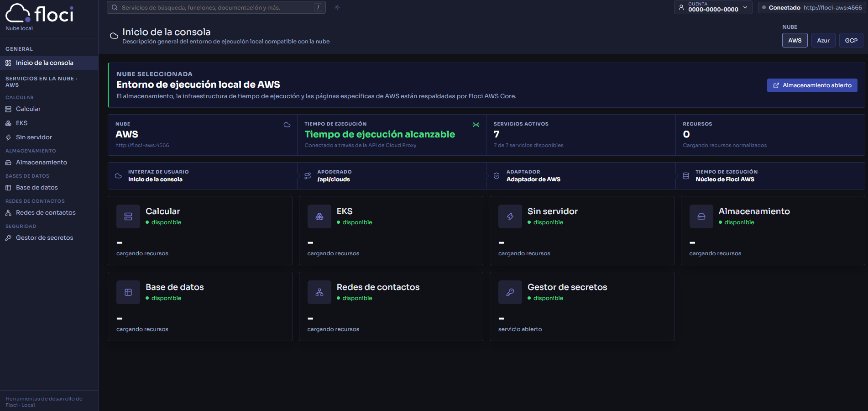Image resolution: width=868 pixels, height=411 pixels.
Task: Click the slash shortcut key badge
Action: tap(318, 7)
